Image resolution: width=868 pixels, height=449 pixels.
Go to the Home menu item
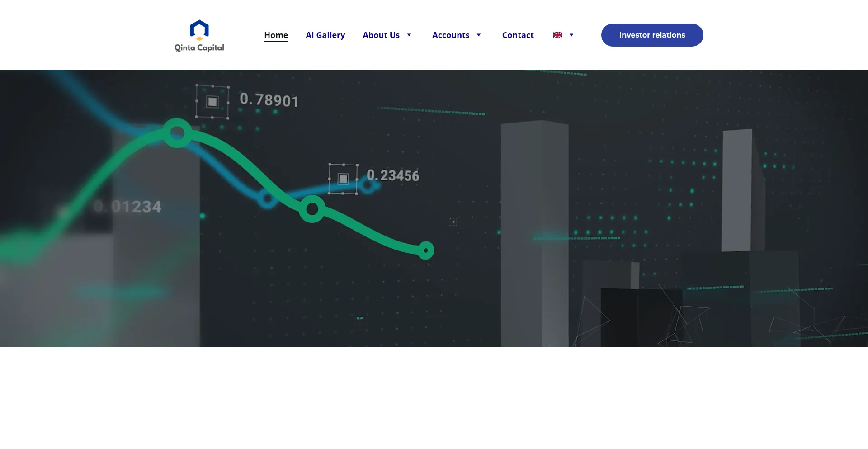pos(276,35)
